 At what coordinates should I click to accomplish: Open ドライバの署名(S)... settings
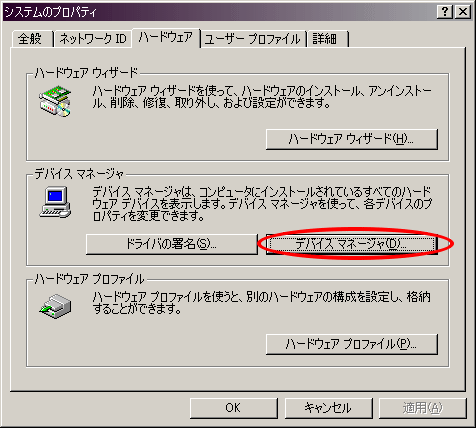pyautogui.click(x=172, y=244)
